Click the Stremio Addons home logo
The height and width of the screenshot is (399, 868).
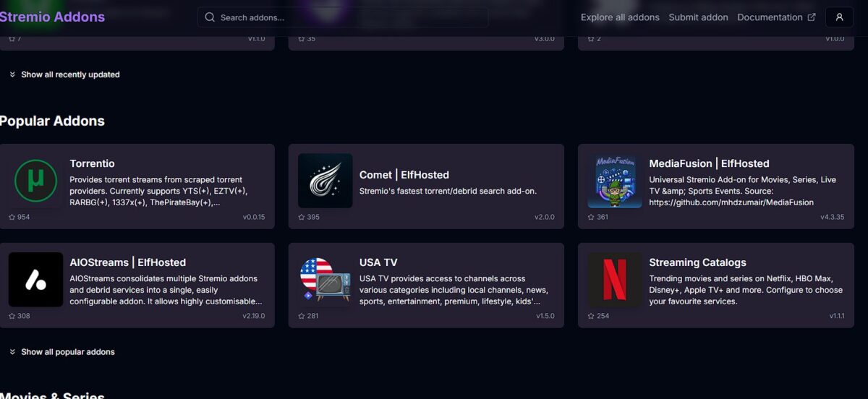[52, 17]
